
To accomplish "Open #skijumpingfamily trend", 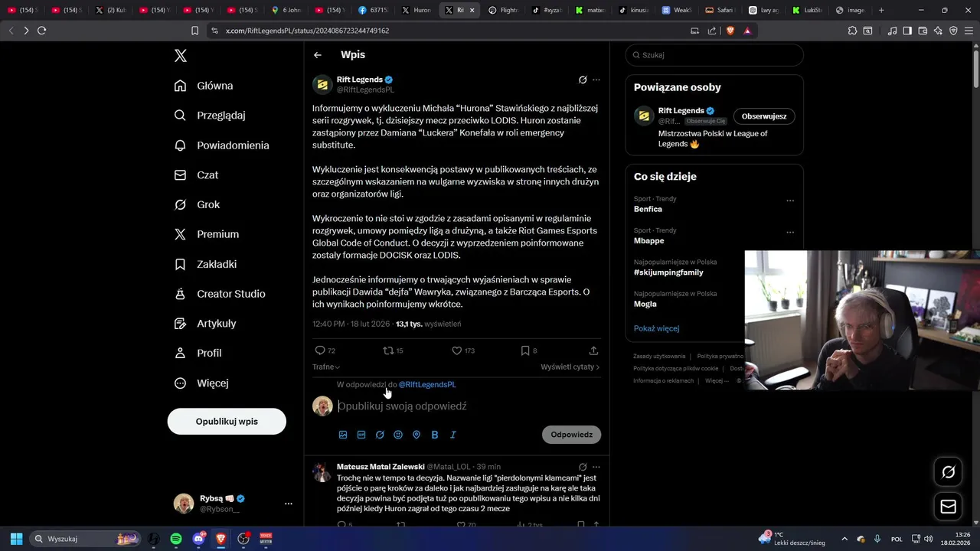I will pyautogui.click(x=668, y=272).
